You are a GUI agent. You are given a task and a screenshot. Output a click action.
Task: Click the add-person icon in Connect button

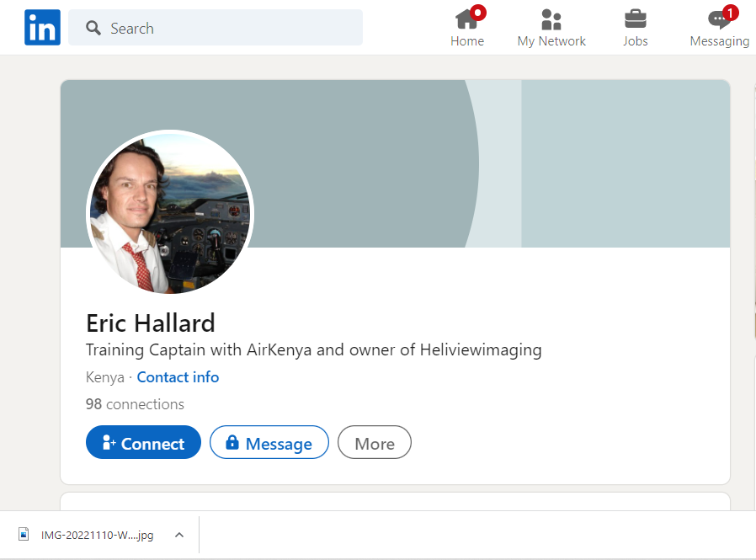(x=109, y=443)
